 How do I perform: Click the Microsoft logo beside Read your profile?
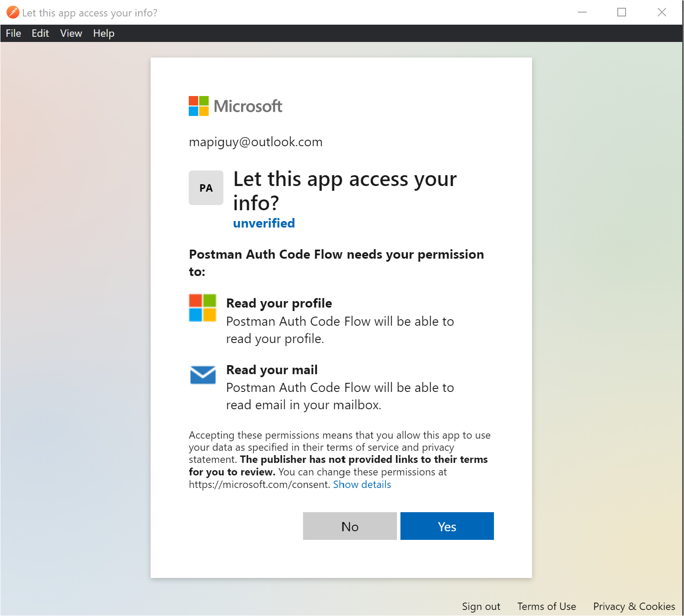point(203,308)
